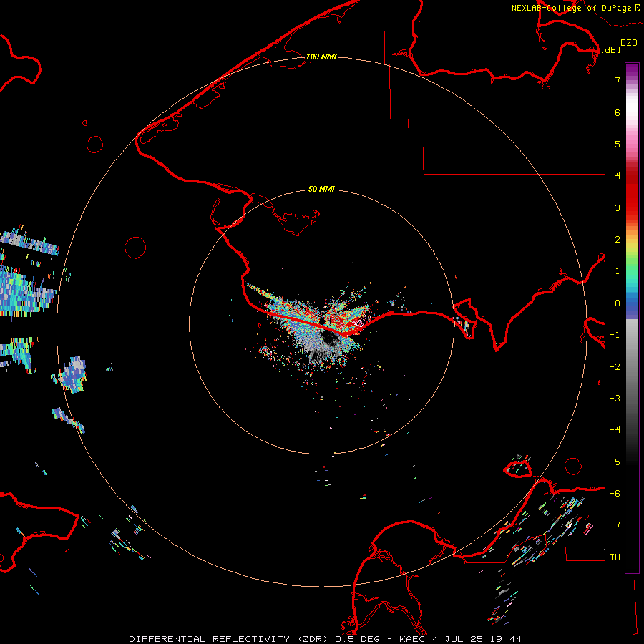Click the 100 NMI range ring label

coord(321,57)
